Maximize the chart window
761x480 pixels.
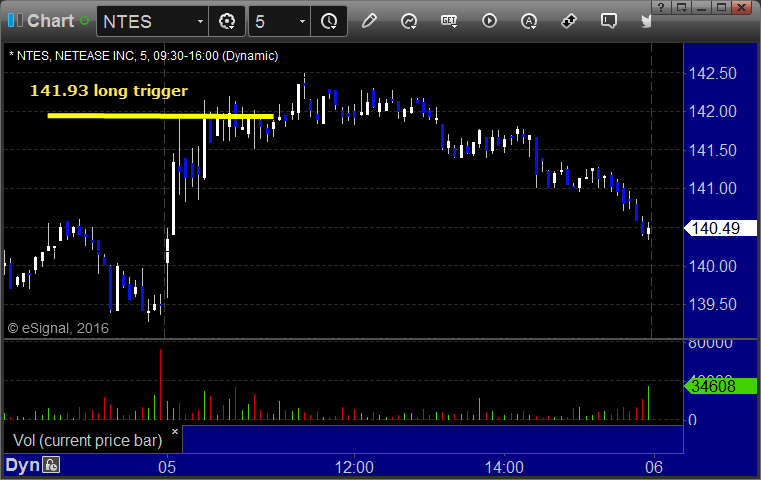(x=722, y=7)
